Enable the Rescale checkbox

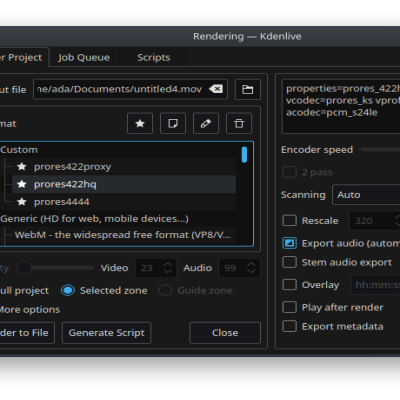(x=289, y=221)
